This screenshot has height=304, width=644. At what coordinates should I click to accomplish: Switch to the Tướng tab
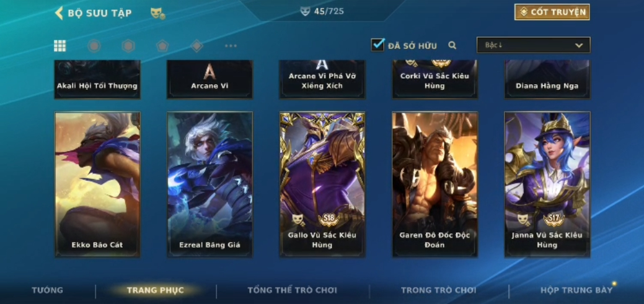(x=48, y=290)
